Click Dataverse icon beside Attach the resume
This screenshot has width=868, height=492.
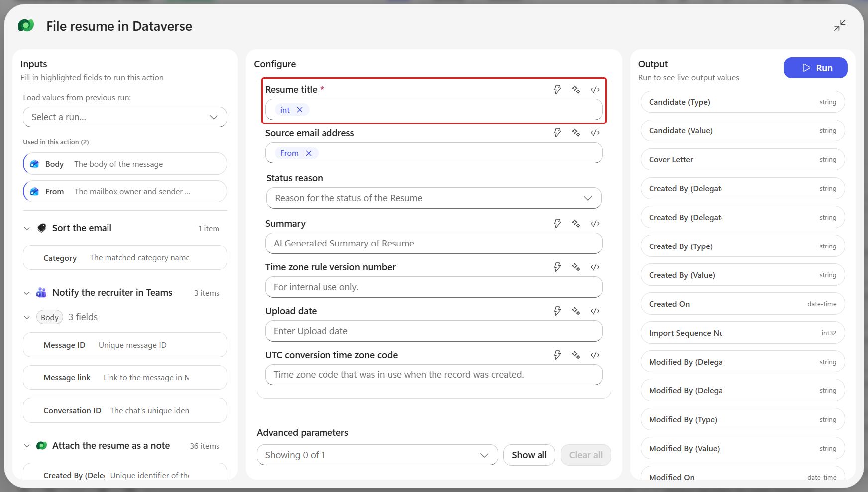tap(42, 445)
